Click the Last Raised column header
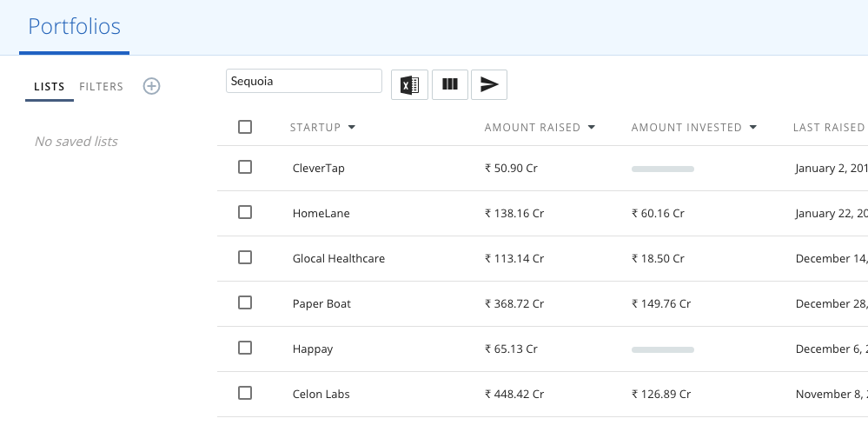The height and width of the screenshot is (425, 868). 829,127
